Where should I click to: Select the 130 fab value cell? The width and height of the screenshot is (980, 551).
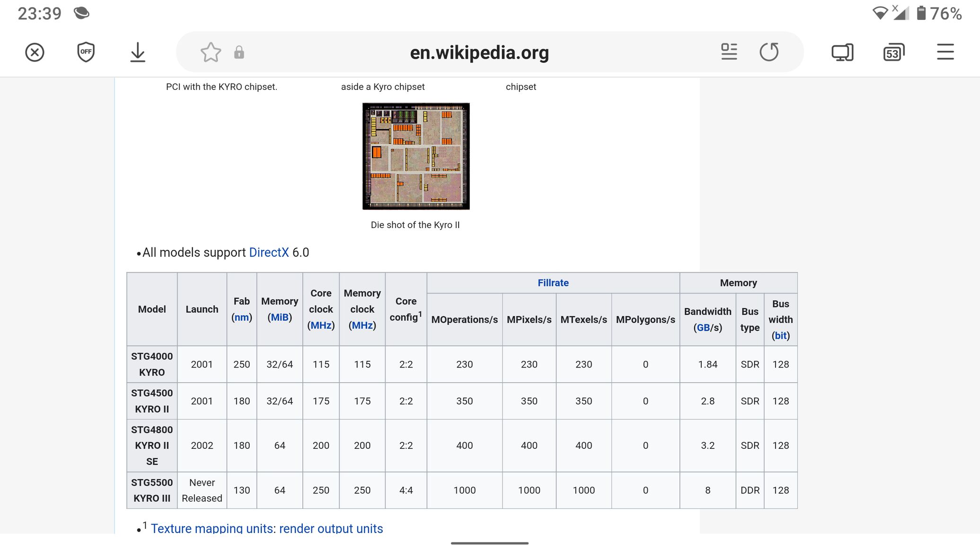242,490
